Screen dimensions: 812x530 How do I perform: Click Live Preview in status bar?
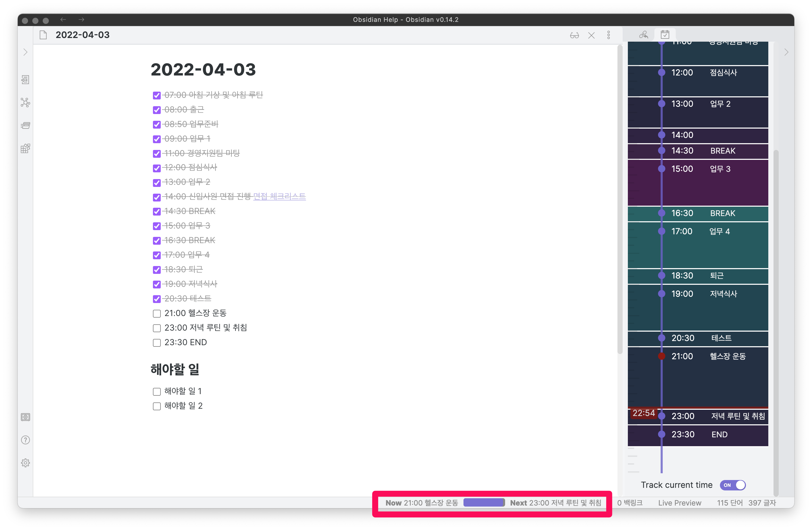[679, 503]
